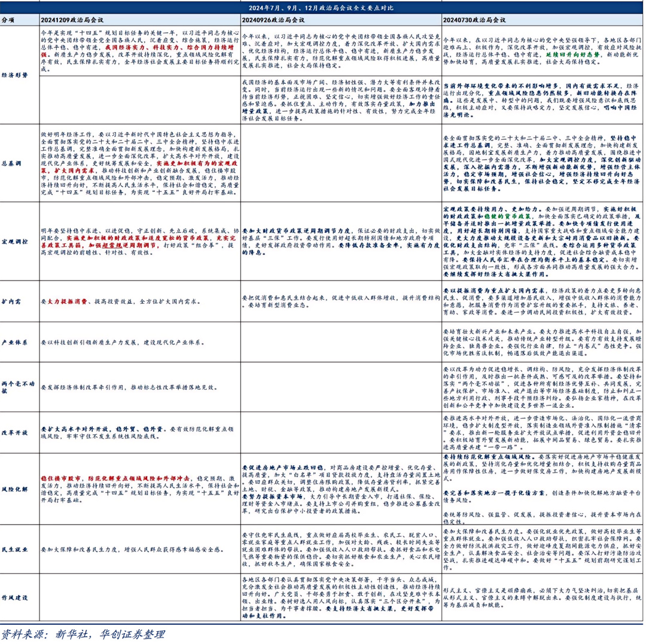Click the 宏观调控 row label

pos(15,242)
